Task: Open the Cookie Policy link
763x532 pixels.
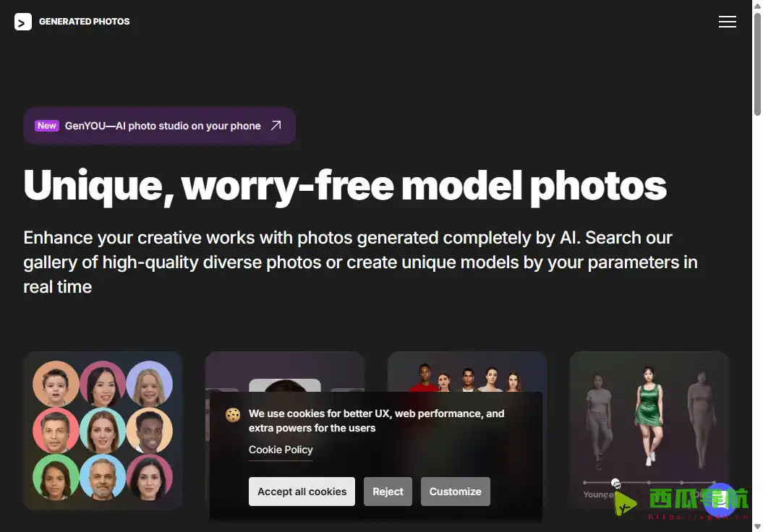Action: click(281, 450)
